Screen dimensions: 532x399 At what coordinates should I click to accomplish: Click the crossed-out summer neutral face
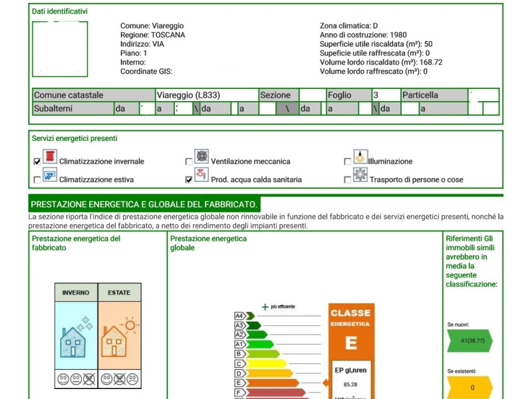120,379
